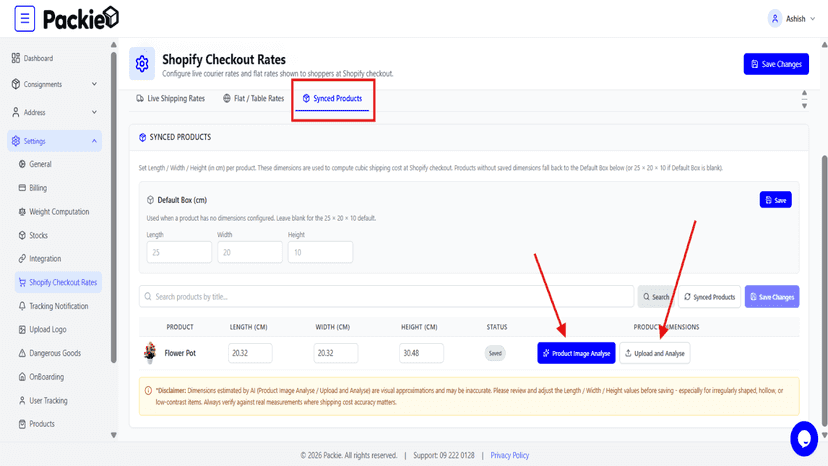Click the Default Box Width field
The width and height of the screenshot is (828, 466).
click(250, 252)
